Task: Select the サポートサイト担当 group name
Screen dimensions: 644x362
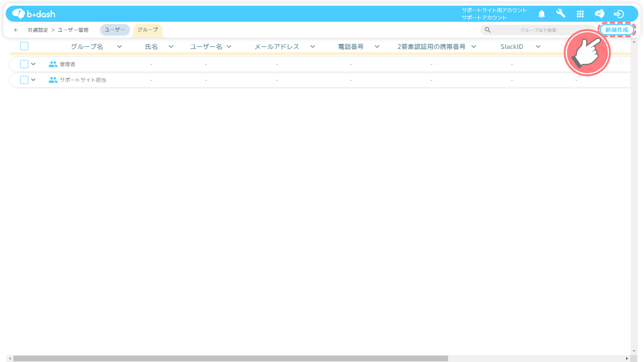Action: (83, 80)
